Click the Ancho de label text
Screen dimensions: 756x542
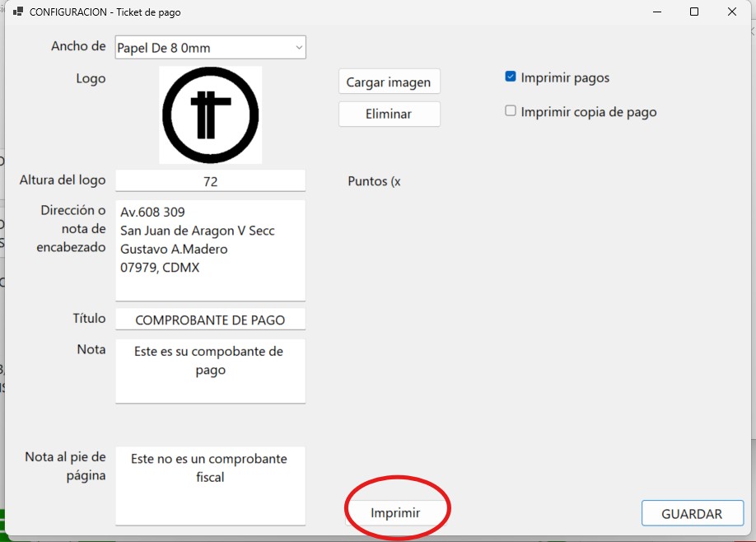click(78, 46)
